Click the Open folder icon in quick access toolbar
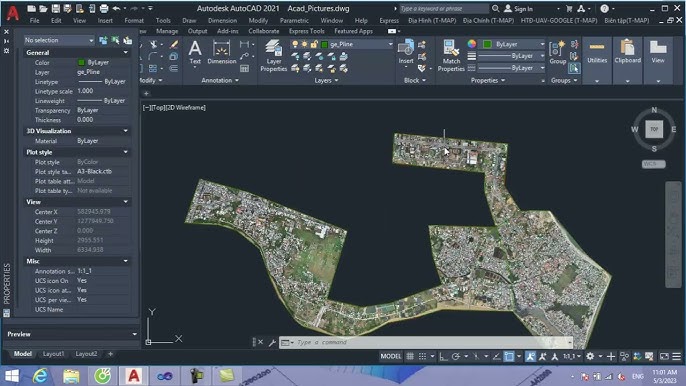 (43, 8)
